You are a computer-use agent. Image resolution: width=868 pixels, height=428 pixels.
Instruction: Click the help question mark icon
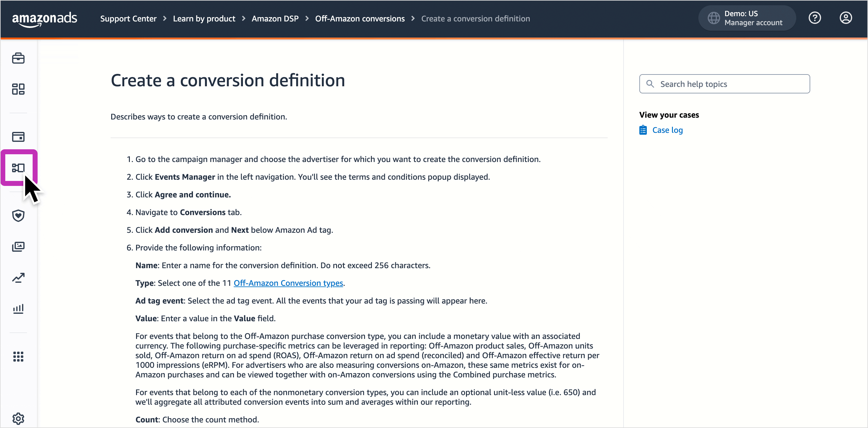[815, 18]
